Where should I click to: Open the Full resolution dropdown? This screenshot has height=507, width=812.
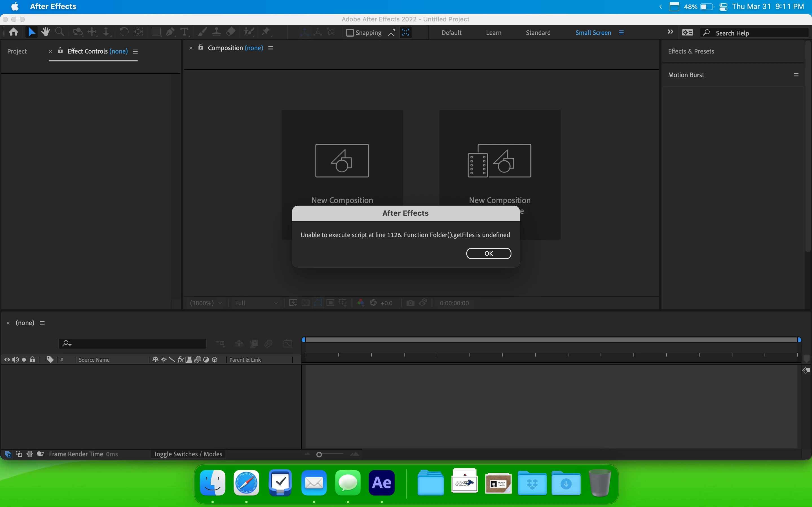click(256, 303)
